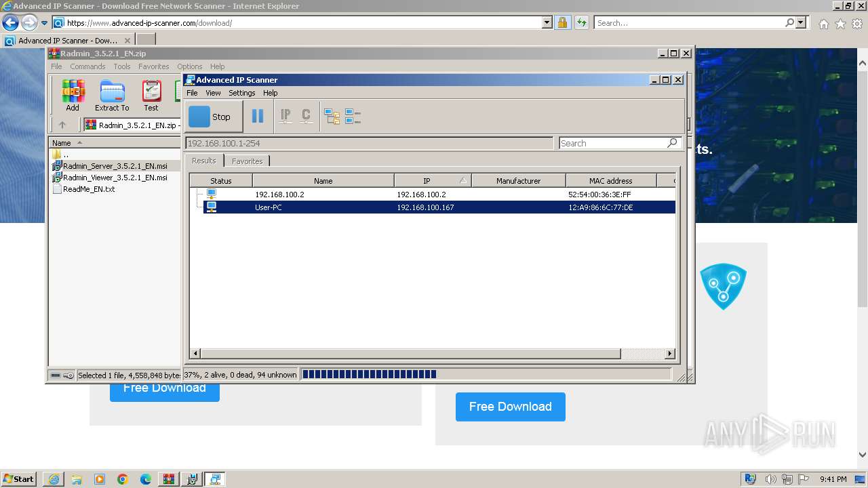Click IE Home icon
Image resolution: width=868 pixels, height=488 pixels.
coord(823,24)
